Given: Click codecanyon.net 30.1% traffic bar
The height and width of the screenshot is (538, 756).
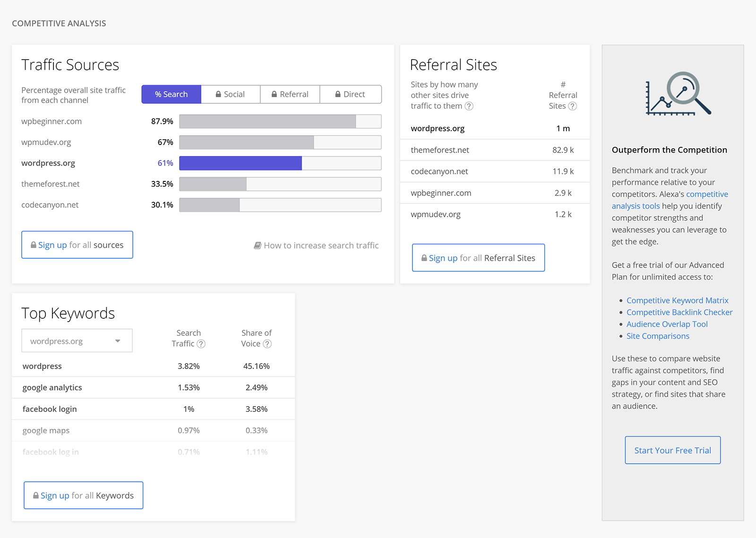Looking at the screenshot, I should tap(280, 205).
